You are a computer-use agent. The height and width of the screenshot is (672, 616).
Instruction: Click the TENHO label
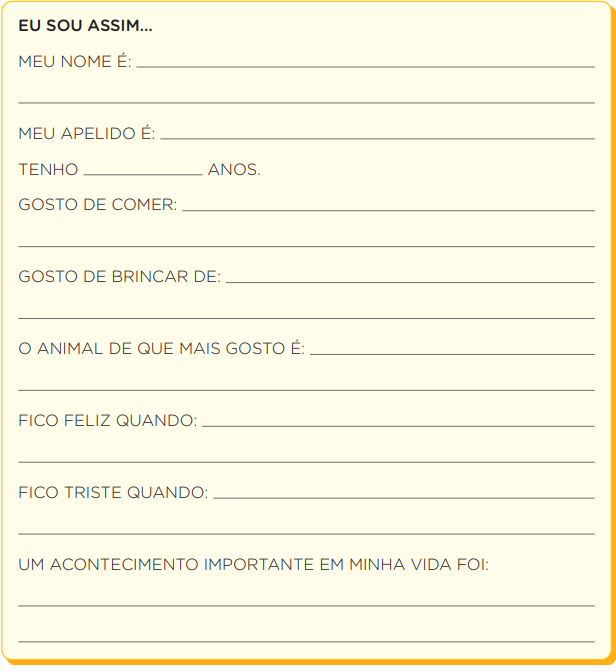click(48, 170)
